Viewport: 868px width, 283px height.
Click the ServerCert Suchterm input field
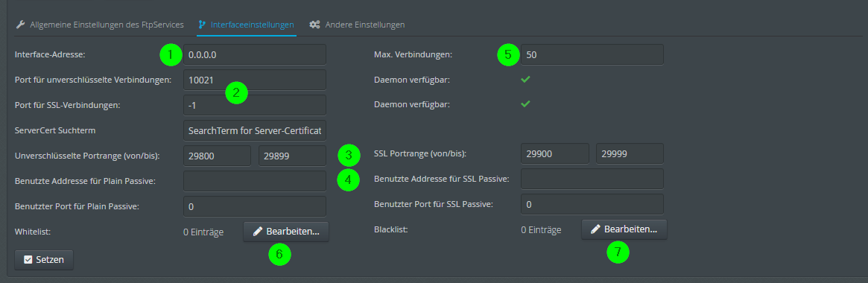(x=255, y=130)
